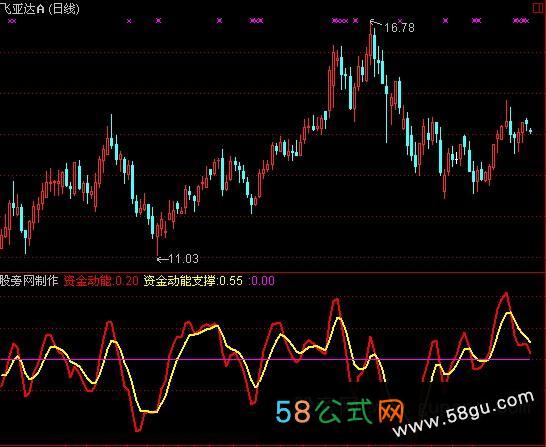Click the purple 0.00 indicator value
546x447 pixels.
click(x=263, y=281)
